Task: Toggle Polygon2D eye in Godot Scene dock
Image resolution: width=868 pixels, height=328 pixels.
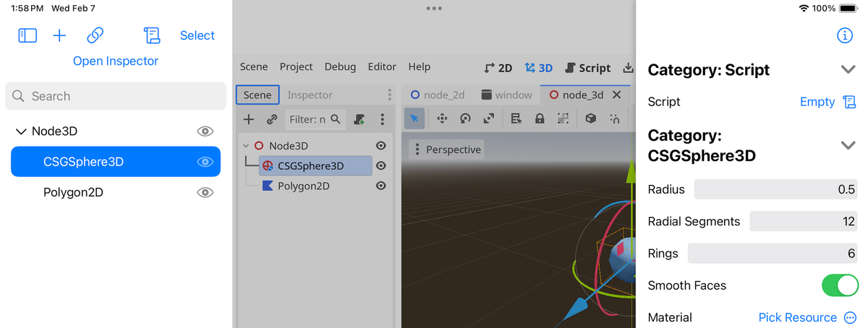Action: pos(381,186)
